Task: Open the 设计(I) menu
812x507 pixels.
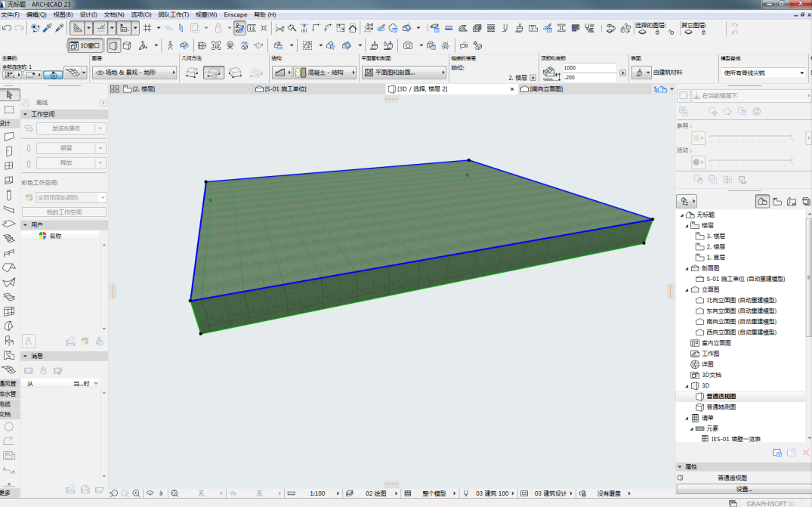Action: 88,14
